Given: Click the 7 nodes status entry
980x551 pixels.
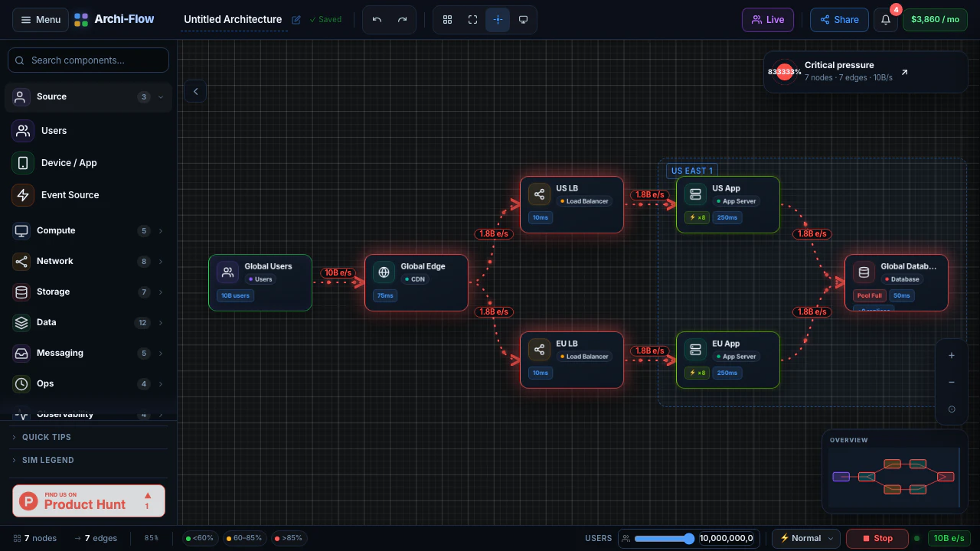Looking at the screenshot, I should [x=35, y=539].
